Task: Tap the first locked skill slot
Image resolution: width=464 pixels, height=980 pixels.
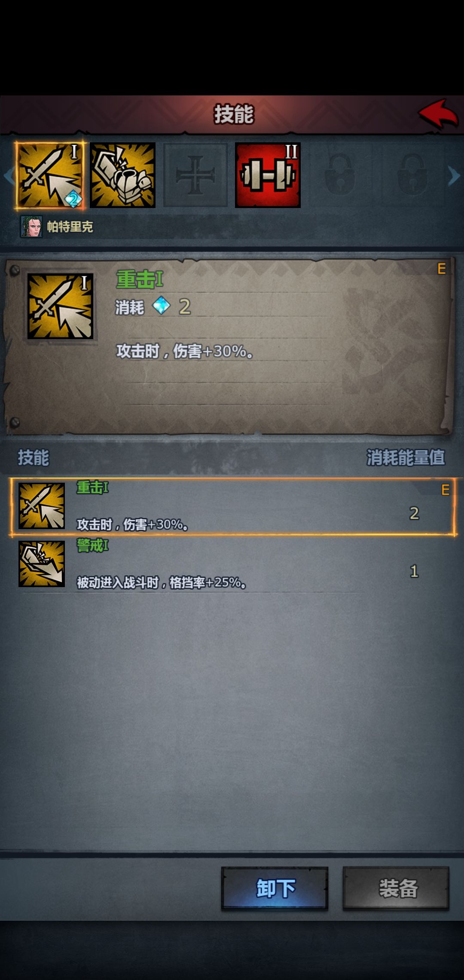Action: click(x=340, y=175)
